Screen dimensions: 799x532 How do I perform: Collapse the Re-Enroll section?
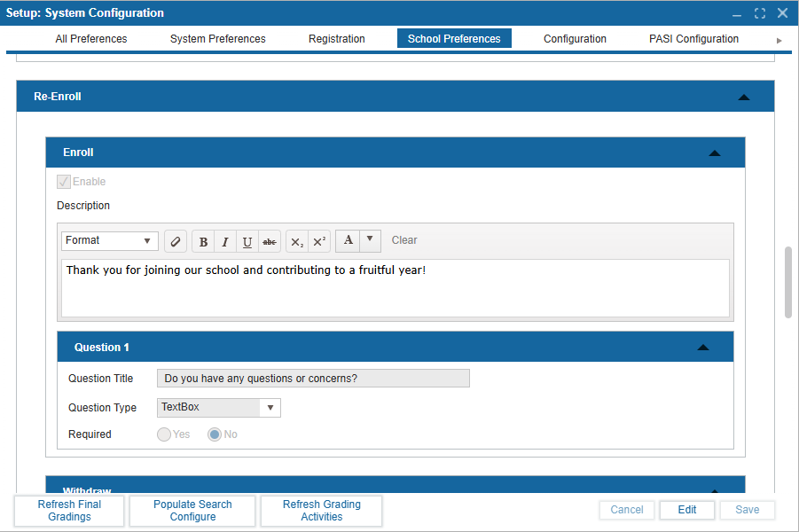coord(744,96)
